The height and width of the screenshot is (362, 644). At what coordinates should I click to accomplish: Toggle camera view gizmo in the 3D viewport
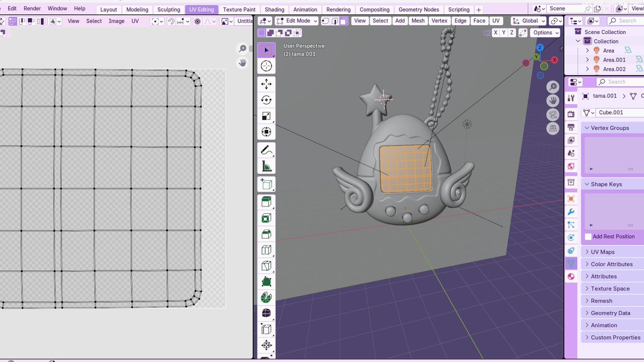click(x=553, y=115)
